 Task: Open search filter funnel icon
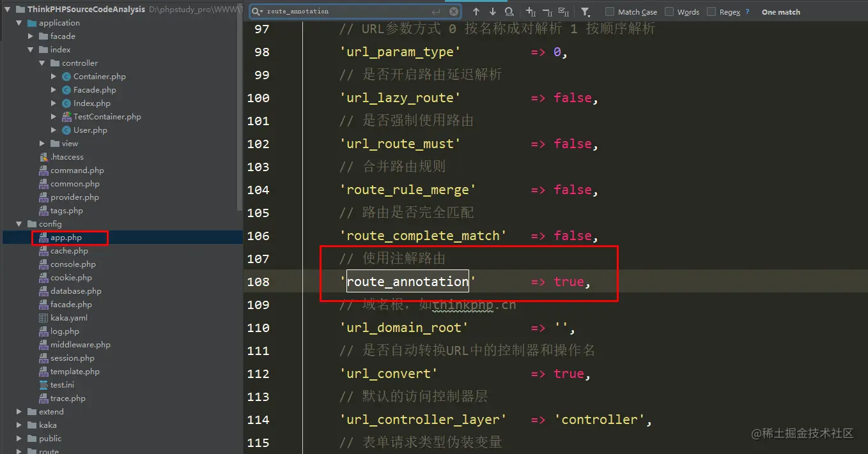coord(585,11)
